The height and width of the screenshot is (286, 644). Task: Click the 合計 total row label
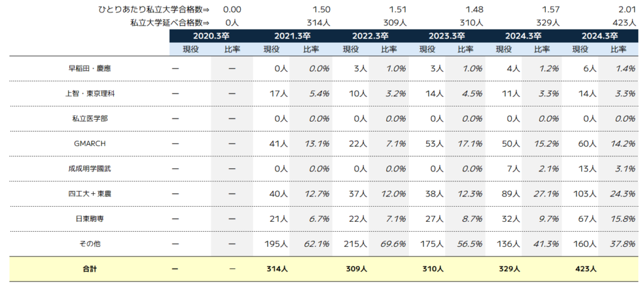[x=89, y=269]
